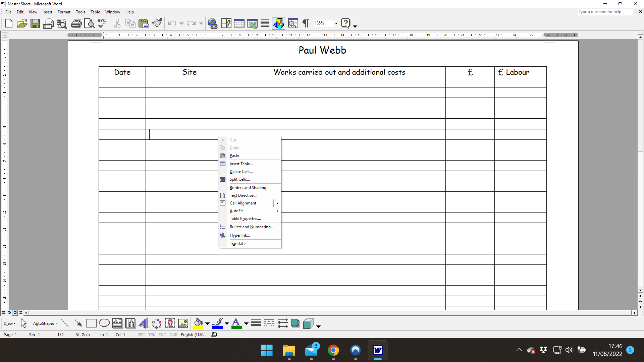Click the Insert Table toolbar icon
644x362 pixels.
tap(239, 23)
